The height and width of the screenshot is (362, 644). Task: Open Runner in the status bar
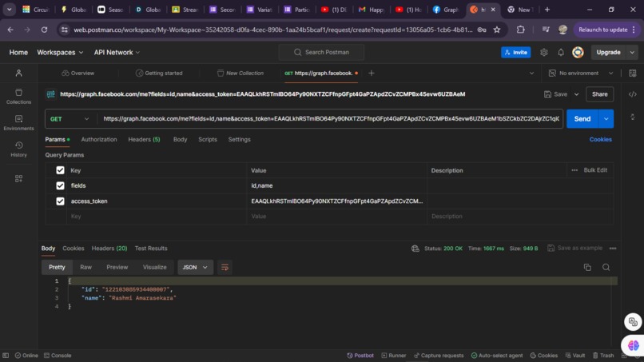[393, 356]
